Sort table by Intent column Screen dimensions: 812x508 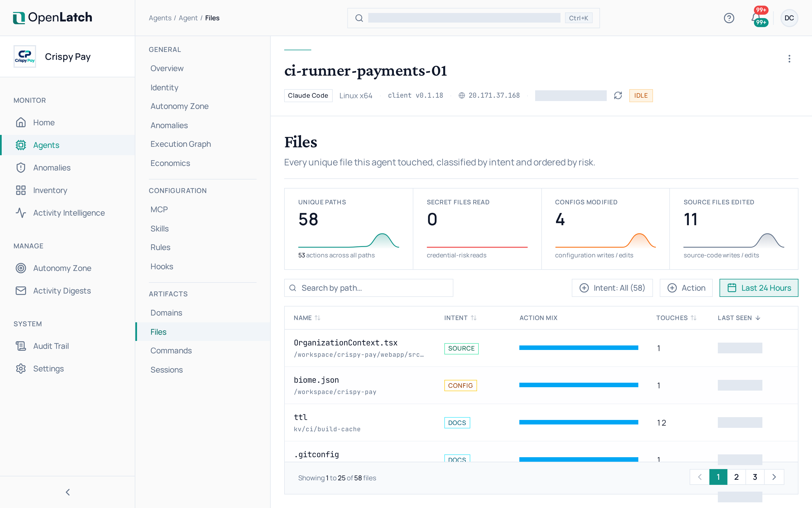[460, 317]
